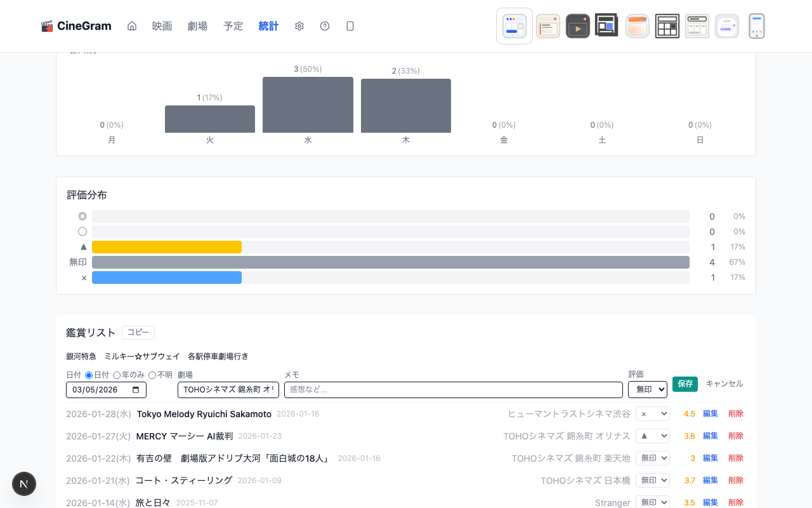Screen dimensions: 812x508
Task: Choose the 不明 date radio button
Action: coord(152,375)
